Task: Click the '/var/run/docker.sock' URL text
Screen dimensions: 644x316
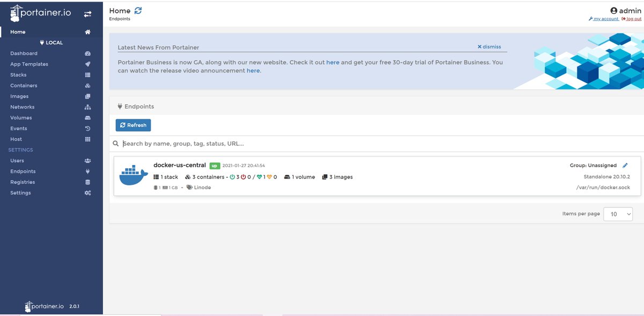Action: (604, 188)
